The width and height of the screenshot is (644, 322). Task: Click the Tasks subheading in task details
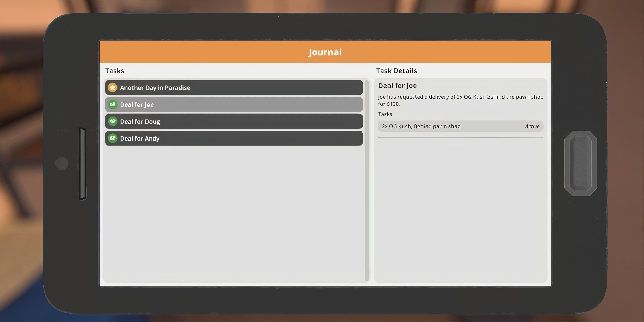[x=385, y=114]
